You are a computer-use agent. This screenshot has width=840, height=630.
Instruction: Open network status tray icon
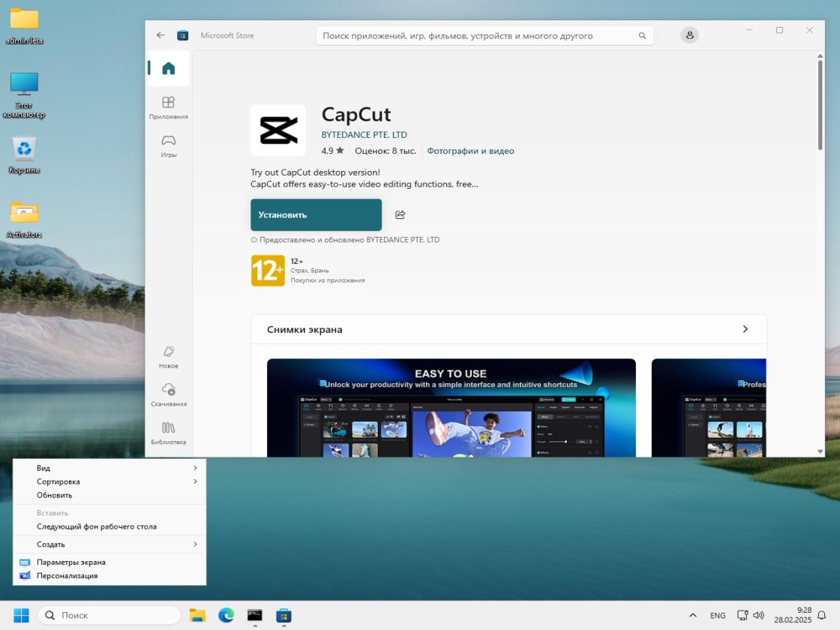click(742, 615)
